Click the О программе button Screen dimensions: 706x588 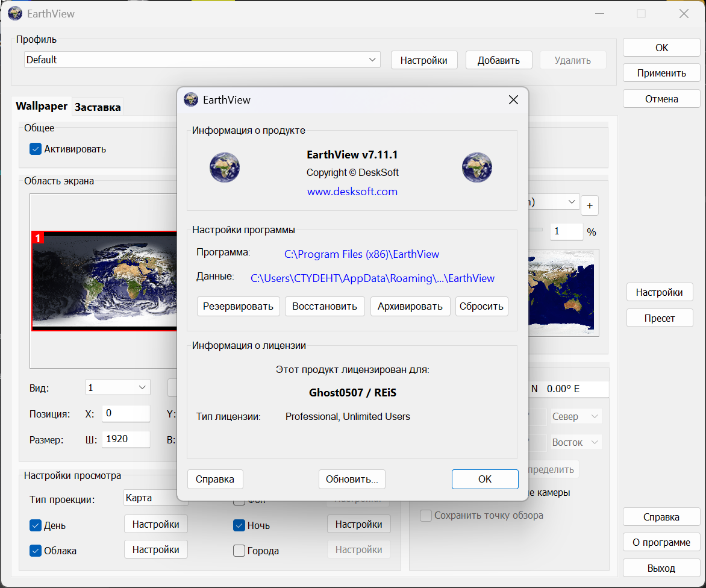(x=661, y=542)
